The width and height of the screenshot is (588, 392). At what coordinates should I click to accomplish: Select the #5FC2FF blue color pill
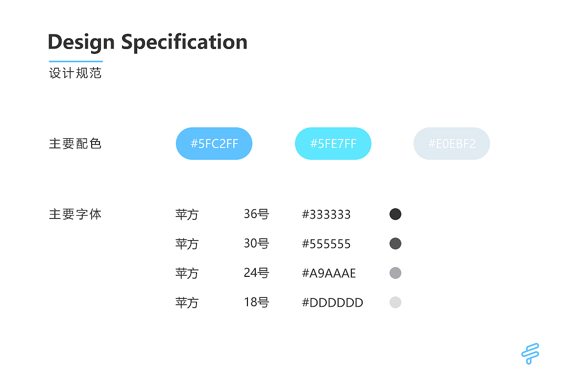pyautogui.click(x=214, y=144)
